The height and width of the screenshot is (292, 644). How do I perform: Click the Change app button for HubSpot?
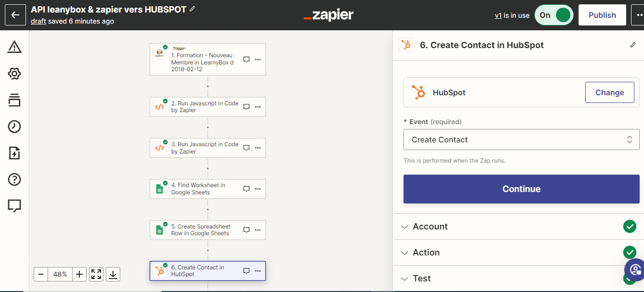click(x=609, y=92)
